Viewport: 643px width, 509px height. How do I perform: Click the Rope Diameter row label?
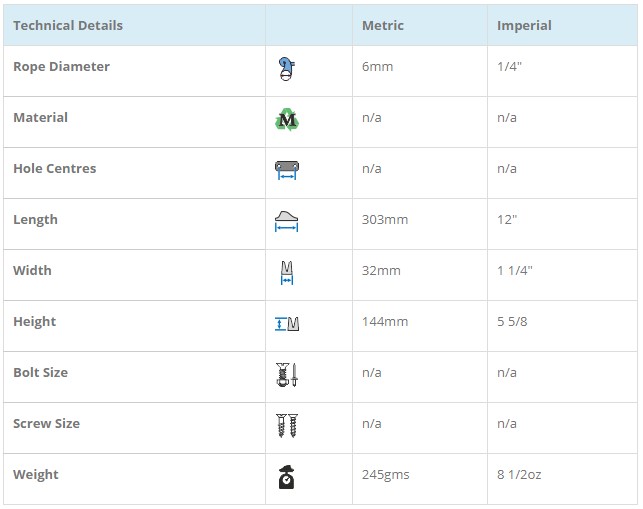click(61, 67)
